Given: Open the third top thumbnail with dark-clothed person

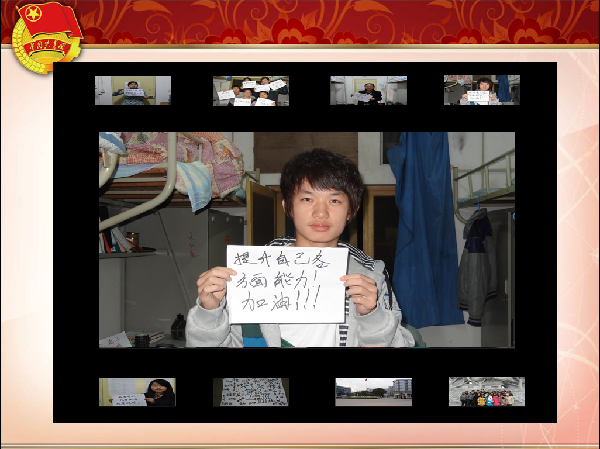Looking at the screenshot, I should 368,91.
